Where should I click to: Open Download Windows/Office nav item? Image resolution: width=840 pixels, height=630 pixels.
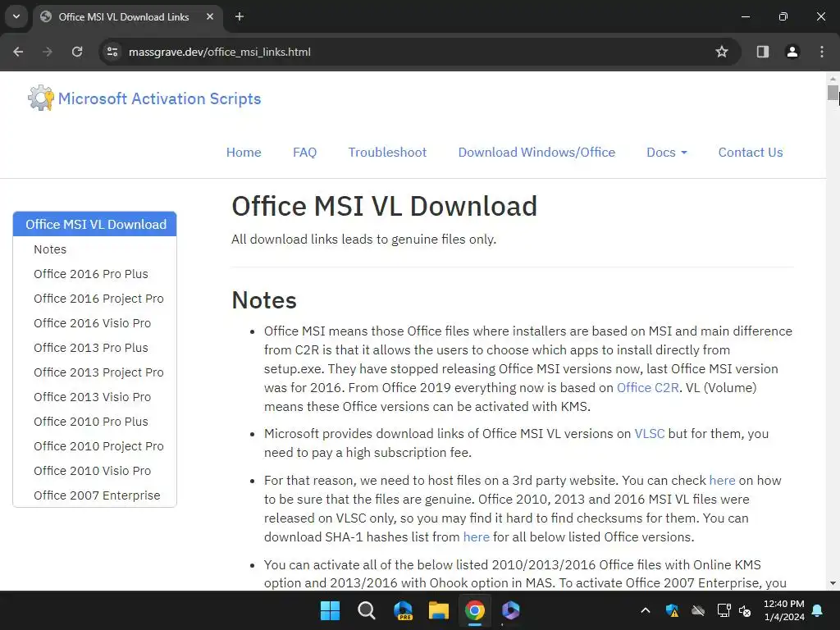click(536, 152)
